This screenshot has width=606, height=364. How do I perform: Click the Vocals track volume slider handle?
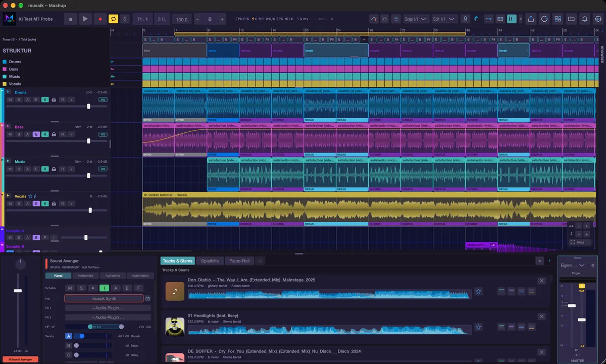coord(90,210)
